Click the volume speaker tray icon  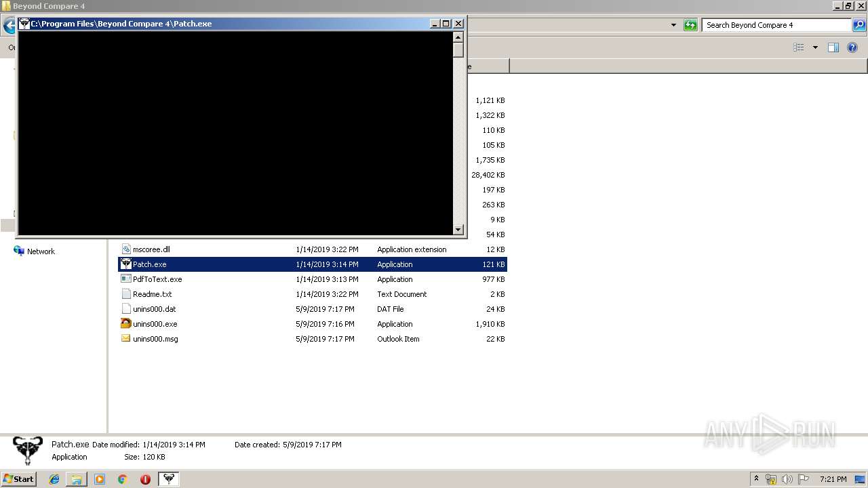coord(787,479)
